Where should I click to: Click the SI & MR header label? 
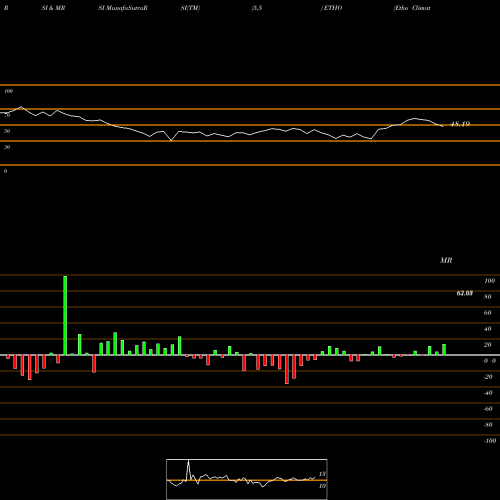coord(53,8)
